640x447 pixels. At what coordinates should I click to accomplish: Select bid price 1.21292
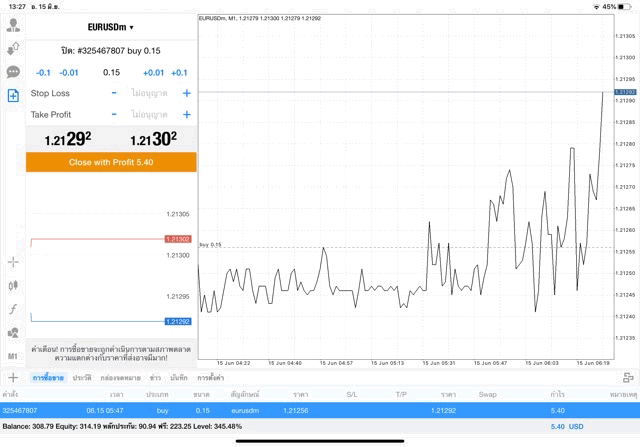(x=68, y=139)
